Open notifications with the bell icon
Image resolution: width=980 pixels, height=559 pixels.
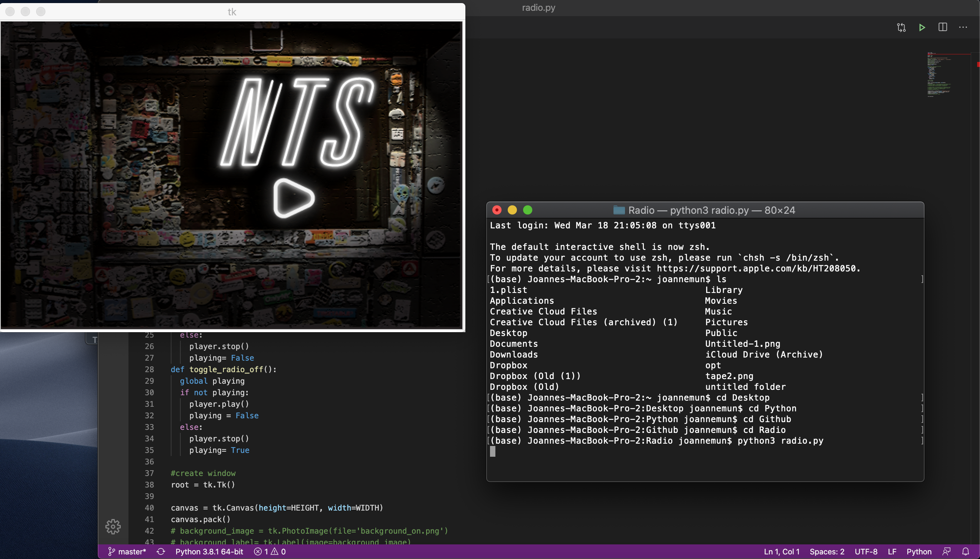click(965, 552)
